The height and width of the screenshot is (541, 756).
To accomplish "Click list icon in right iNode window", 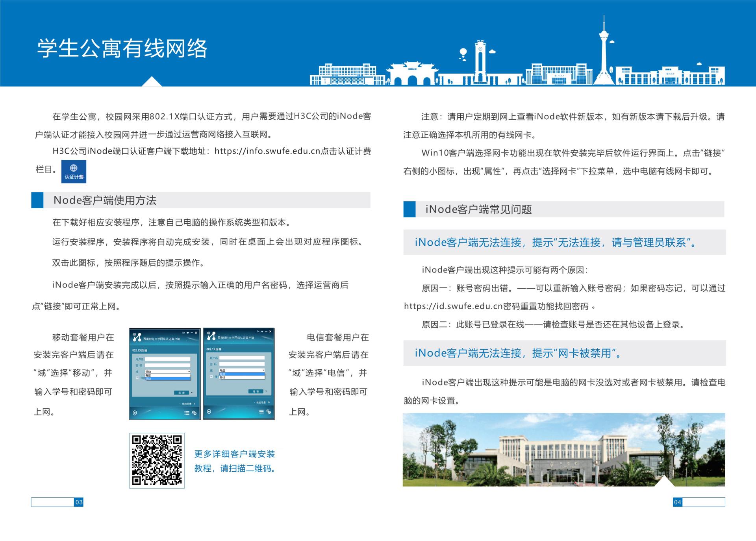I will click(x=261, y=411).
